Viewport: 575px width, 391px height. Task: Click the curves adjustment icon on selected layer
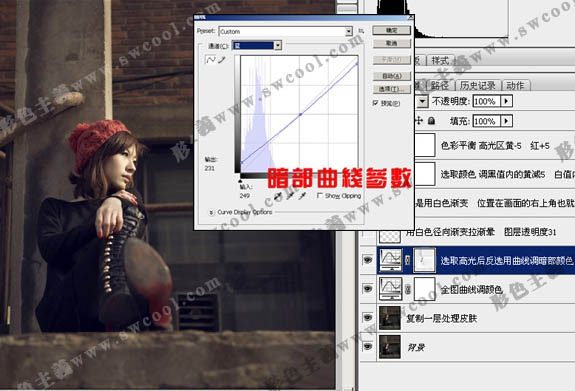pos(390,260)
